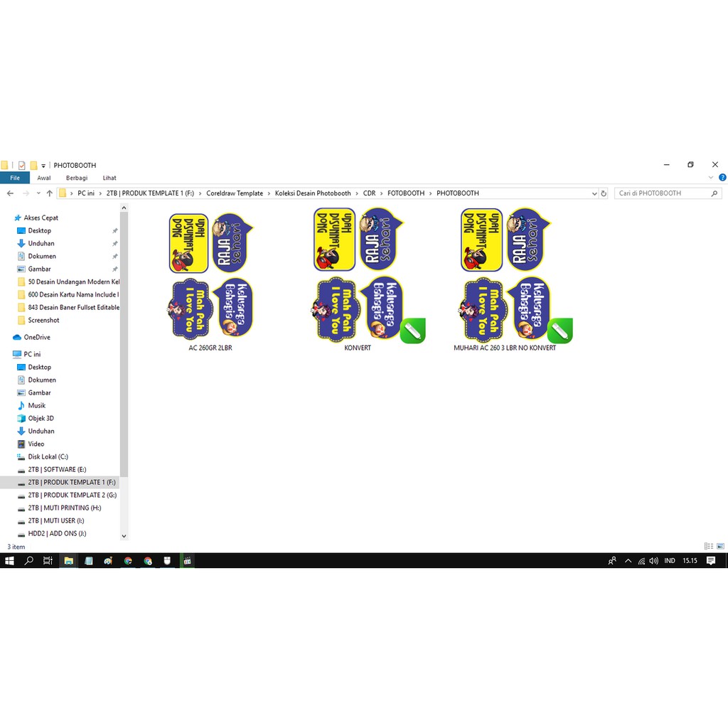Open 50 Desain Undangan Modern folder

click(68, 282)
